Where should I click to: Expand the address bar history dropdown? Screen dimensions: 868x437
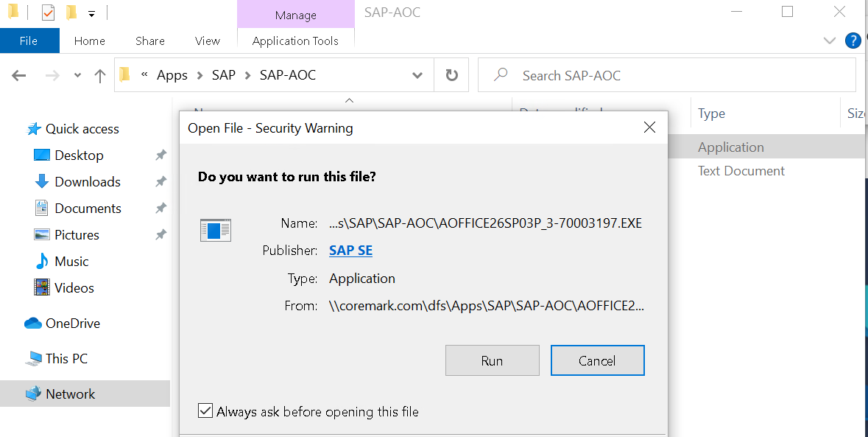[418, 75]
